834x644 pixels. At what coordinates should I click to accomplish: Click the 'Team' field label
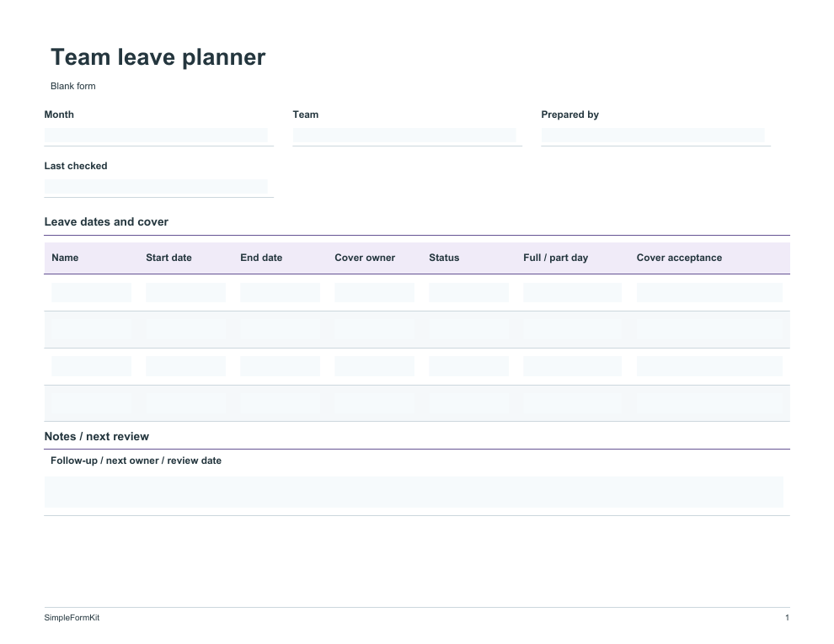coord(305,114)
